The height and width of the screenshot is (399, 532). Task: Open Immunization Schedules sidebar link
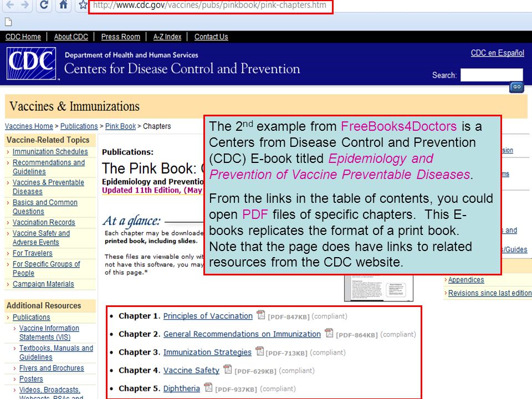[x=50, y=152]
